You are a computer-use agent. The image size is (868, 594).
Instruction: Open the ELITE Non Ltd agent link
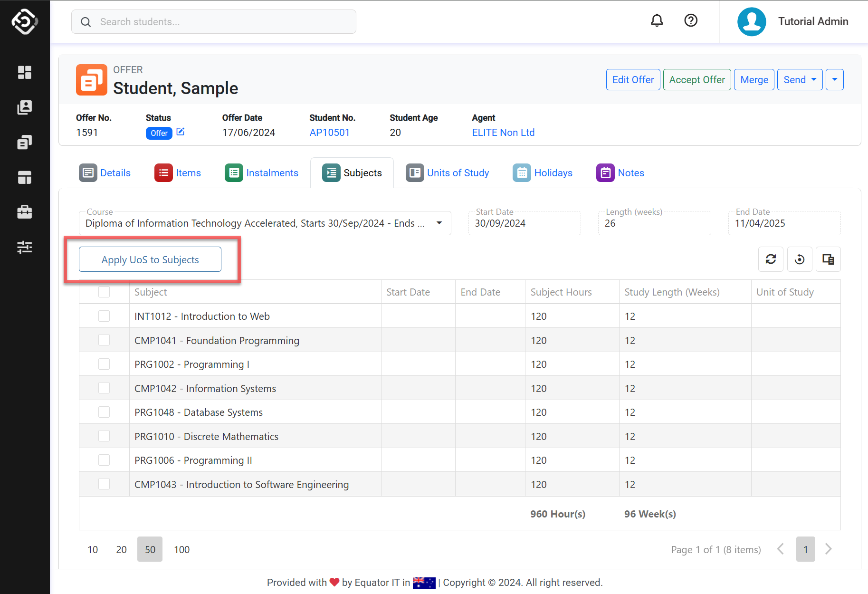[x=503, y=133]
